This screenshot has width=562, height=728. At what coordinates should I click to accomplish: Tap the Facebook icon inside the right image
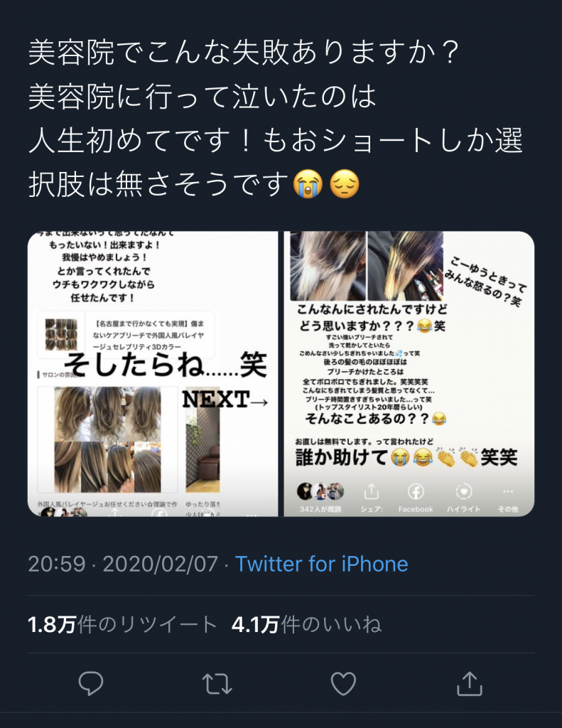click(416, 491)
